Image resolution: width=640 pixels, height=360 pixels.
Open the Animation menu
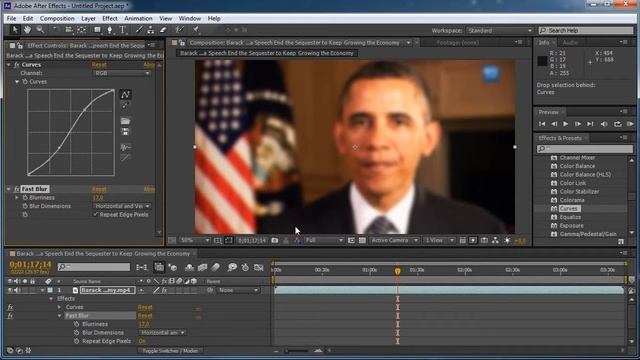tap(138, 18)
